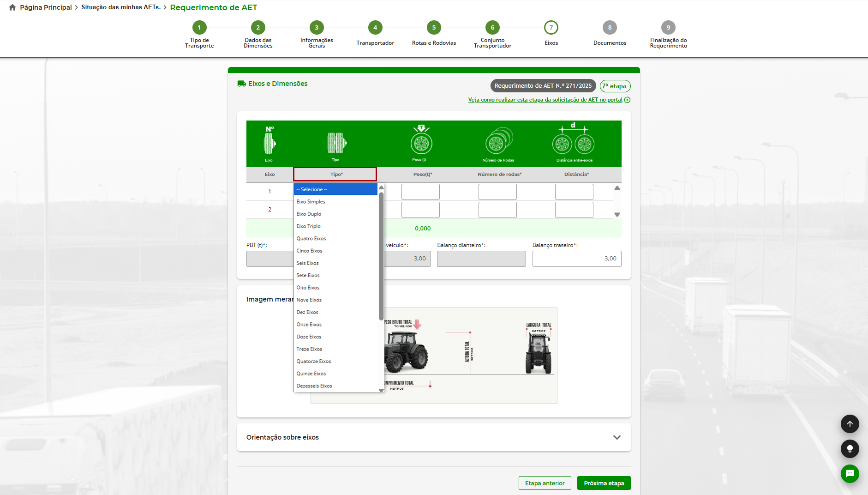Focus Peso field for axle 2
Image resolution: width=868 pixels, height=495 pixels.
click(420, 210)
